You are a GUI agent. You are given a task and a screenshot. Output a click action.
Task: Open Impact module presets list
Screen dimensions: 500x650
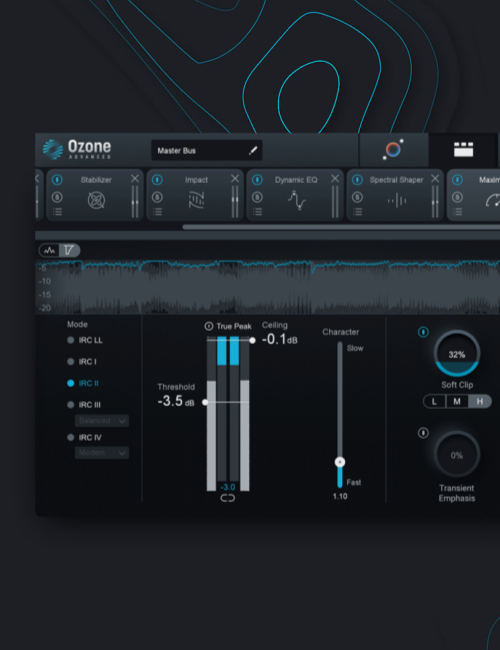[157, 212]
